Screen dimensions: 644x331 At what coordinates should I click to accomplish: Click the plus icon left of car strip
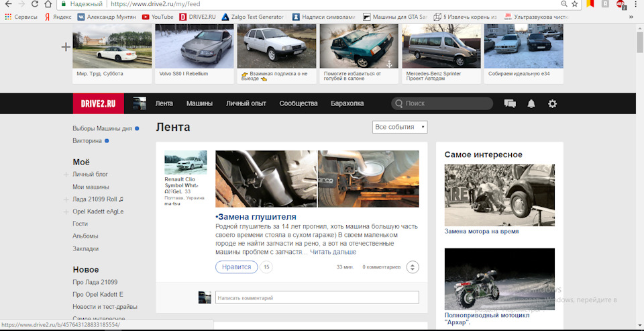66,47
